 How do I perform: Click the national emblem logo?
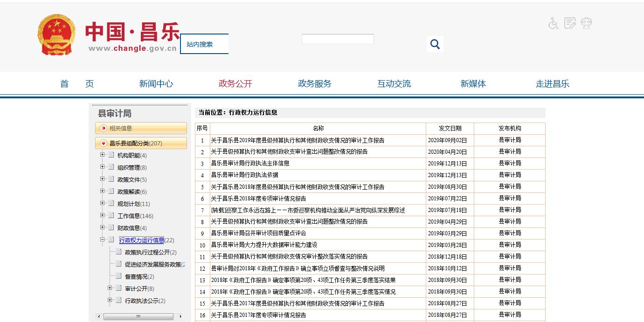(x=56, y=35)
